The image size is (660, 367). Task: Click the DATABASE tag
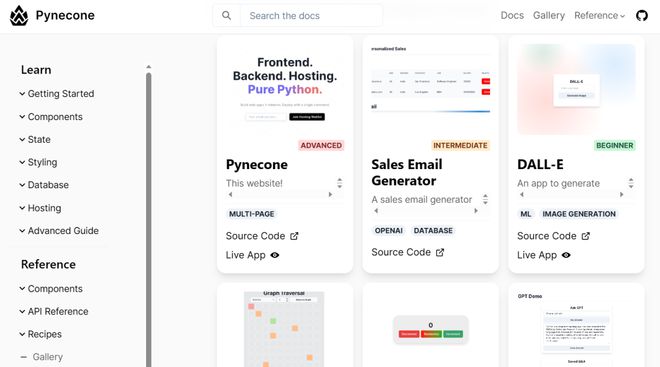tap(433, 231)
